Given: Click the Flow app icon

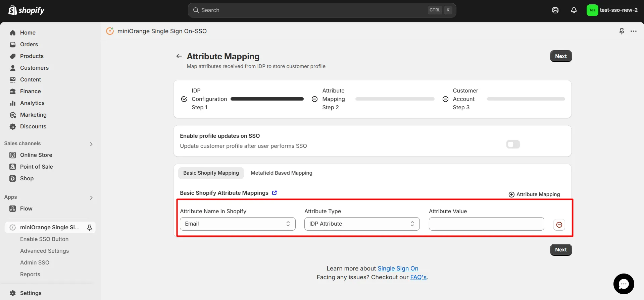Looking at the screenshot, I should (13, 208).
